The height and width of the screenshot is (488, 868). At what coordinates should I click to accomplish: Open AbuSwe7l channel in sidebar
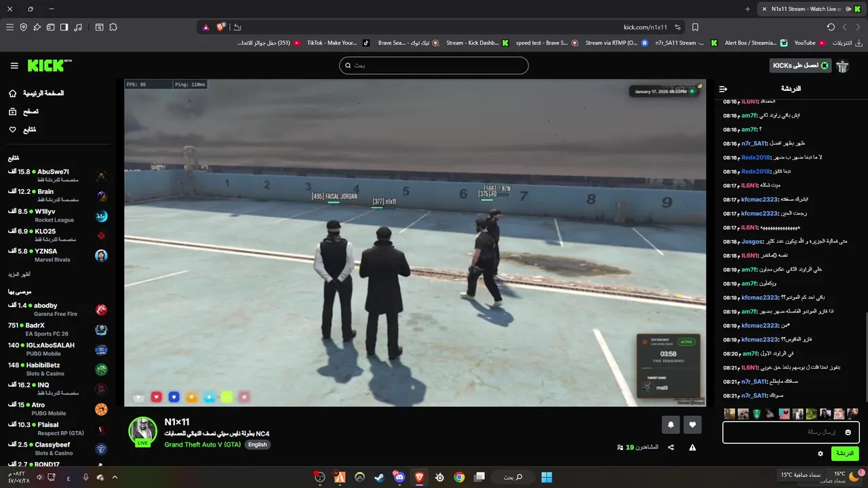[x=58, y=176]
